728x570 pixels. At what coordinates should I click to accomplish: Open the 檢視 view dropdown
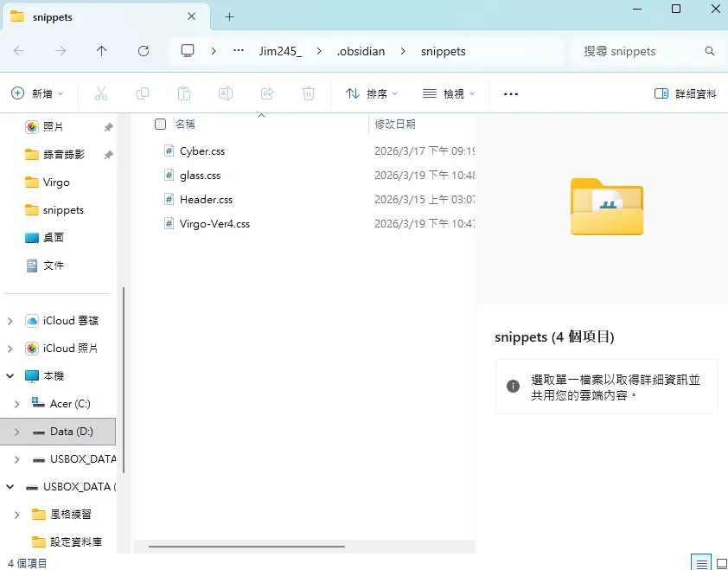pyautogui.click(x=449, y=93)
